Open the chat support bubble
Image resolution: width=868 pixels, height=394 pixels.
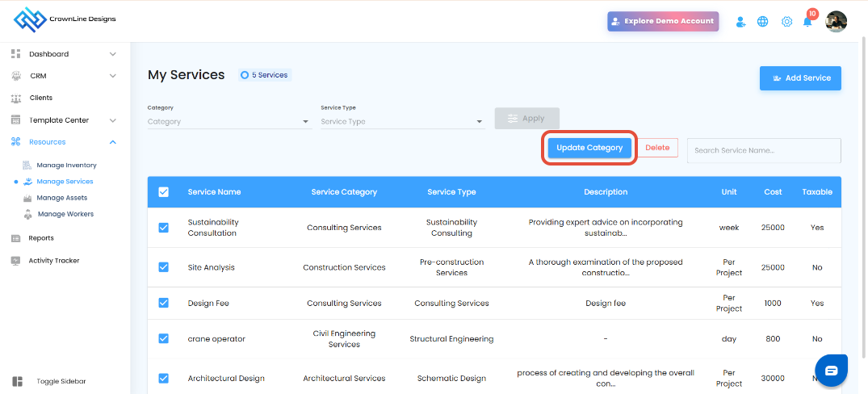[832, 371]
